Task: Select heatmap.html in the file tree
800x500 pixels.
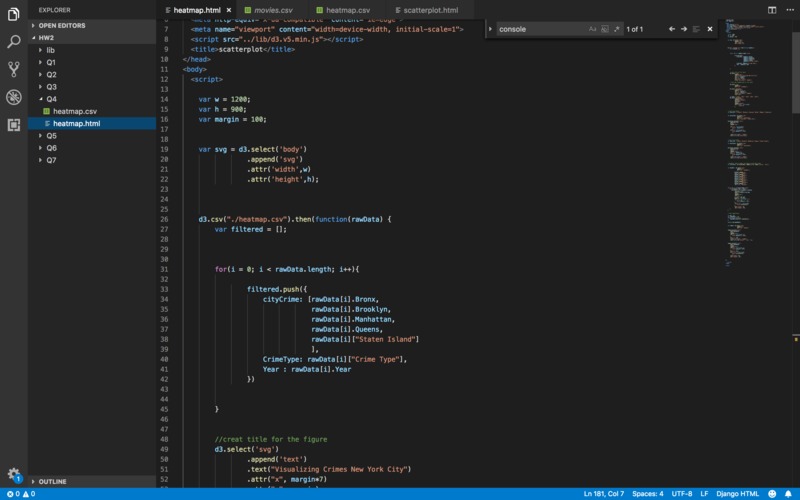Action: click(92, 123)
